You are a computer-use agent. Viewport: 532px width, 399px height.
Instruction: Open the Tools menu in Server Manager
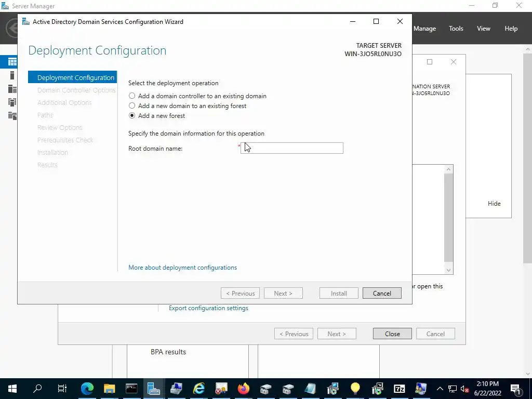[x=456, y=29]
